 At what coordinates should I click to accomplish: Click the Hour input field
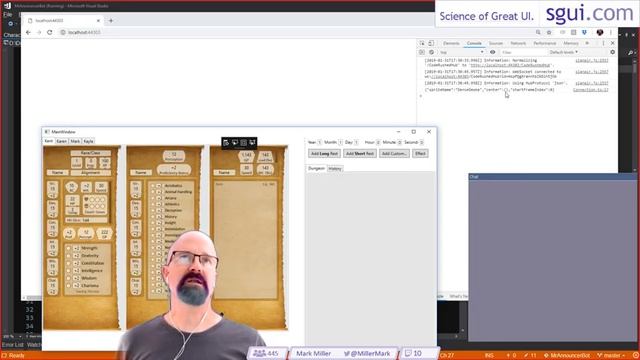(378, 142)
